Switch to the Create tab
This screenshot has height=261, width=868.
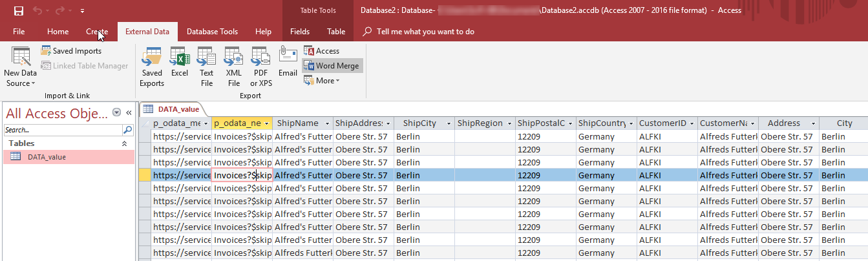[97, 32]
